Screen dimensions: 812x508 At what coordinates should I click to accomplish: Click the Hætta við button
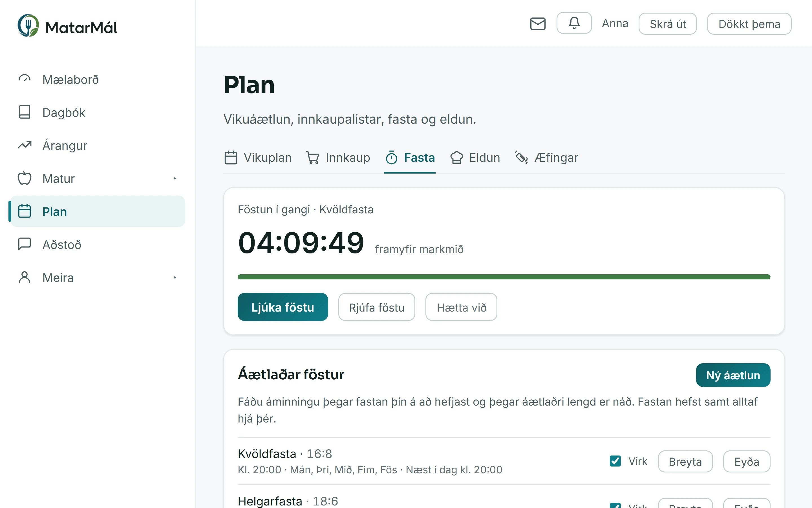[x=461, y=307]
